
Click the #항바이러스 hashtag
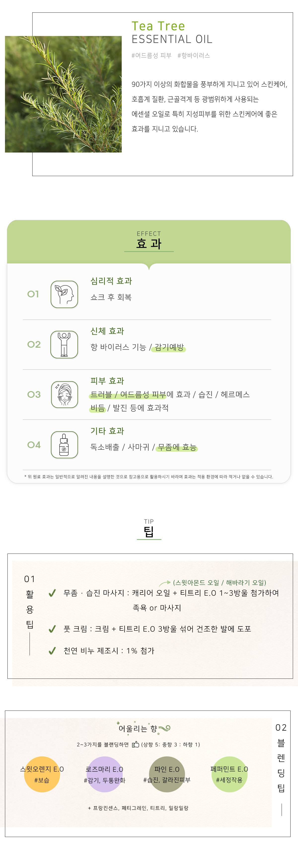(x=193, y=56)
